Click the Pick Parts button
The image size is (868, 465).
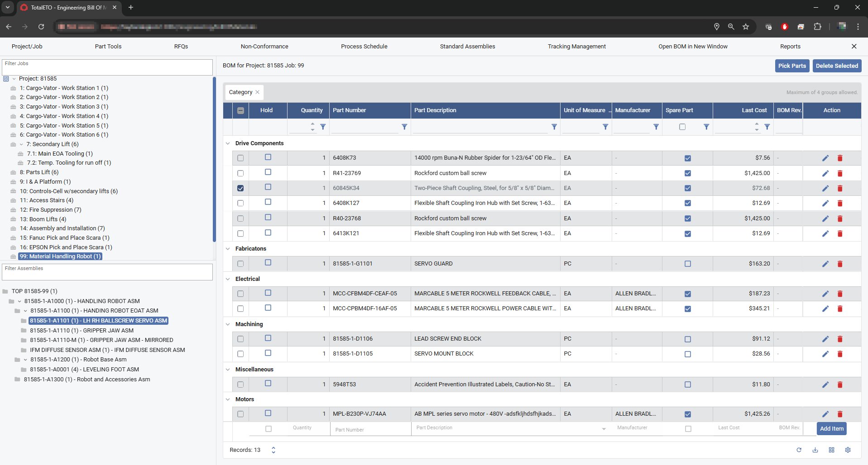[791, 66]
